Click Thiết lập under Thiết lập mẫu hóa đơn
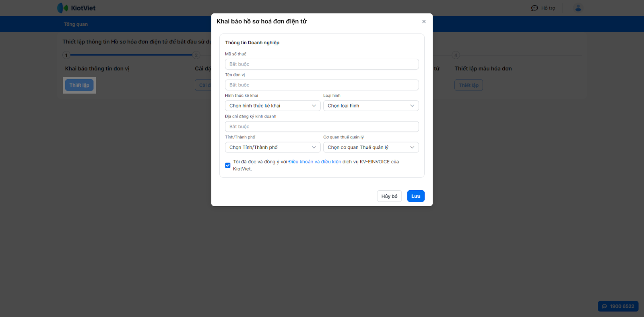Image resolution: width=644 pixels, height=317 pixels. point(469,85)
